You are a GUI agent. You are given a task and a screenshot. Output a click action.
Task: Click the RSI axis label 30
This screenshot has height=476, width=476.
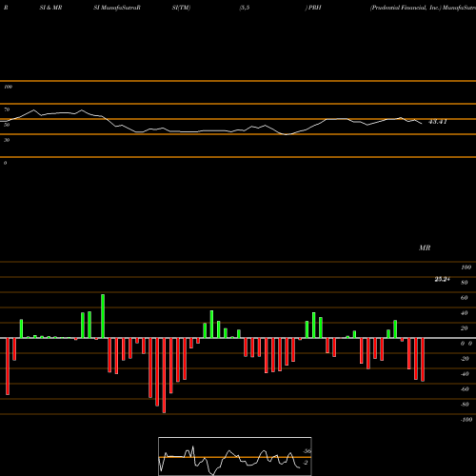pos(7,140)
